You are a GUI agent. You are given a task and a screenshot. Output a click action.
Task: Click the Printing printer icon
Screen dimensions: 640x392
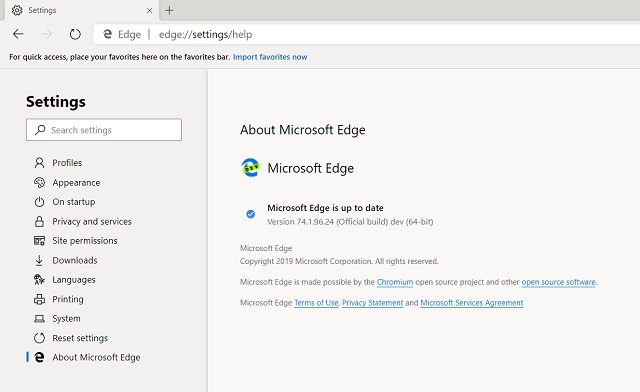pyautogui.click(x=39, y=299)
